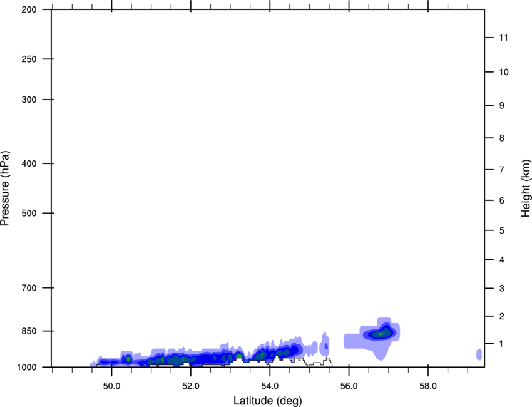Click pressure tick label '300'

[x=29, y=100]
